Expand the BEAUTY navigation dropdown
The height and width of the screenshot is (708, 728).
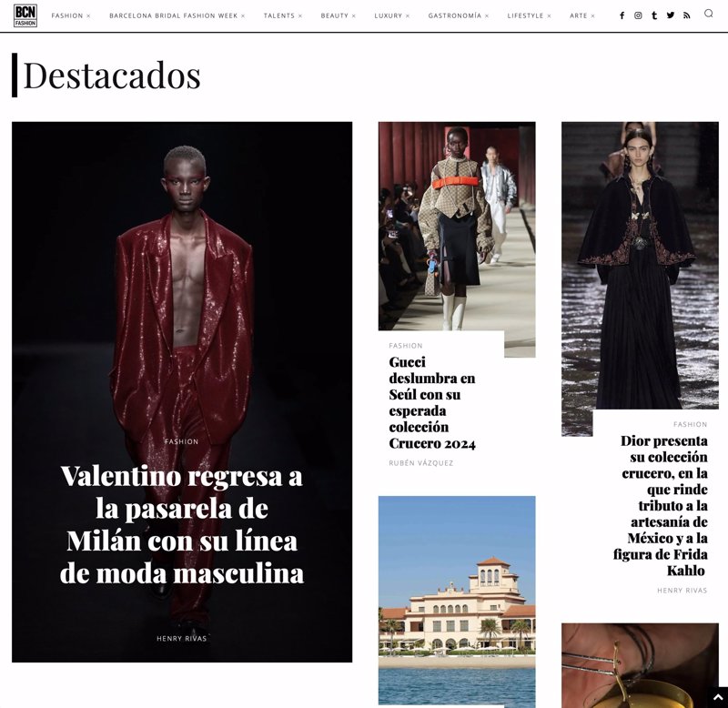(x=337, y=15)
